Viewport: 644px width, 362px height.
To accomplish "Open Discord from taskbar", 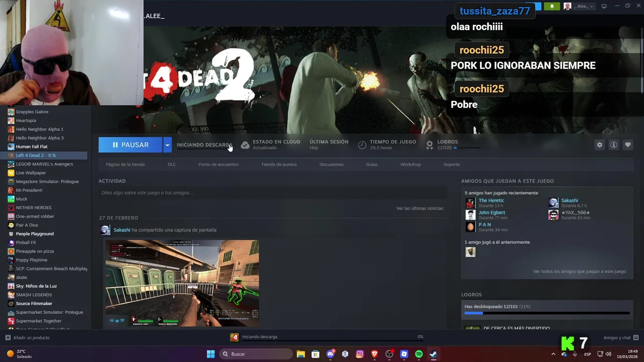I will pyautogui.click(x=331, y=354).
